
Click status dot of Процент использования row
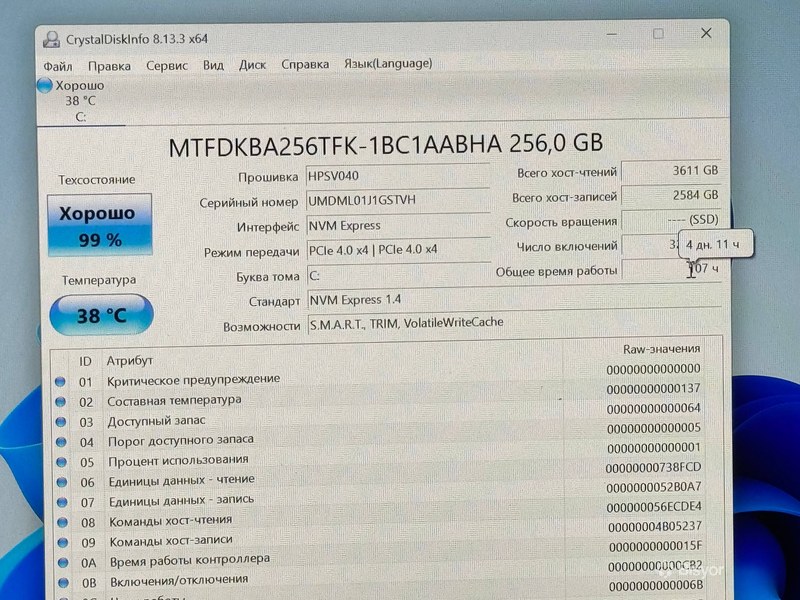pyautogui.click(x=61, y=462)
